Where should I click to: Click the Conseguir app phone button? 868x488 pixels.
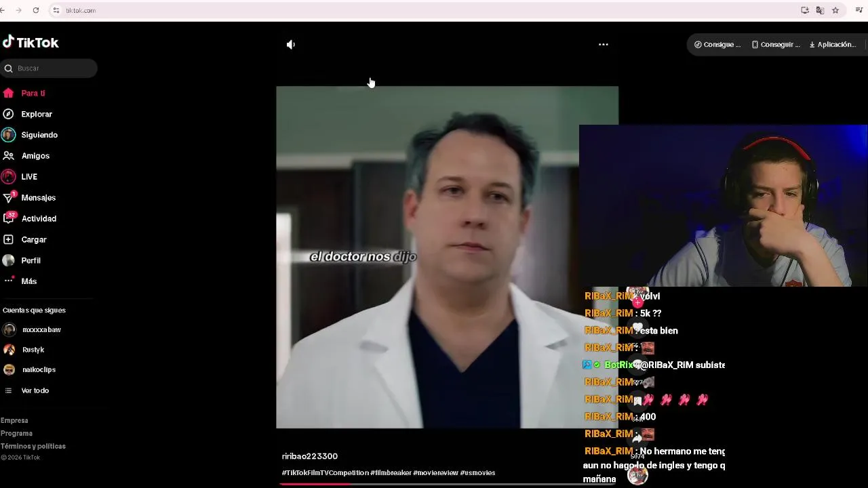pos(776,45)
